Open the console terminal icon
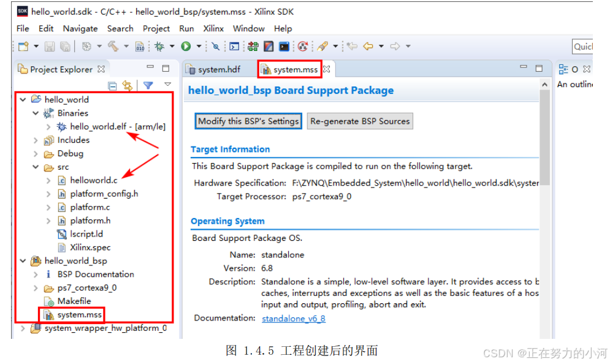610x364 pixels. [x=234, y=47]
